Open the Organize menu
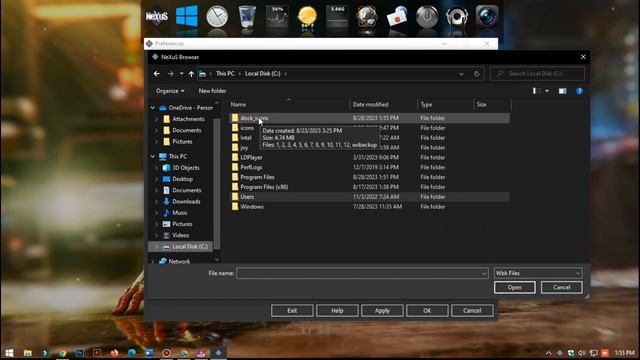Screen dimensions: 640x360 click(170, 91)
